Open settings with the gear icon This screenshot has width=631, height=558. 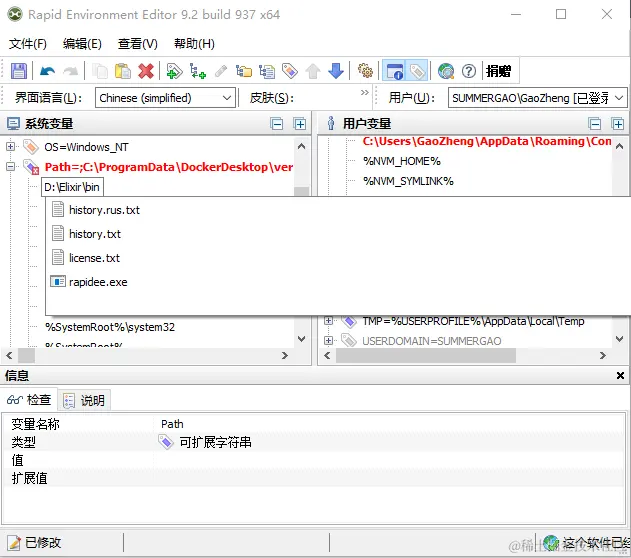[365, 71]
